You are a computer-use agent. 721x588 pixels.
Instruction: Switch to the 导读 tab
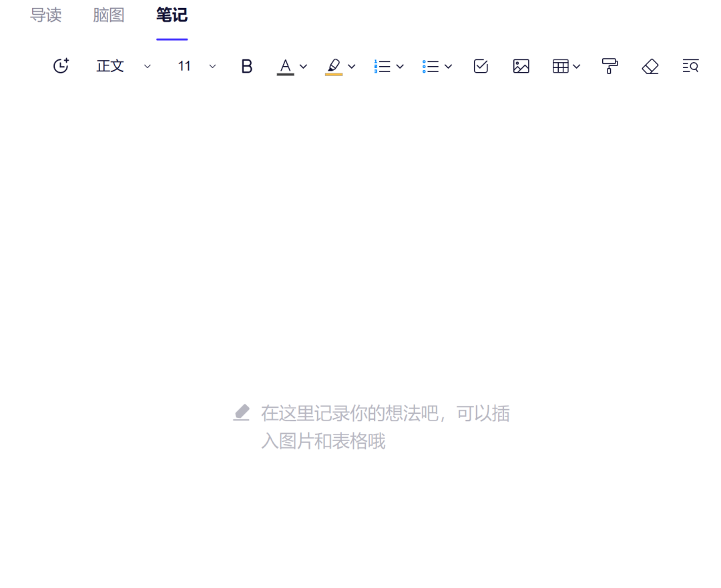[x=46, y=15]
